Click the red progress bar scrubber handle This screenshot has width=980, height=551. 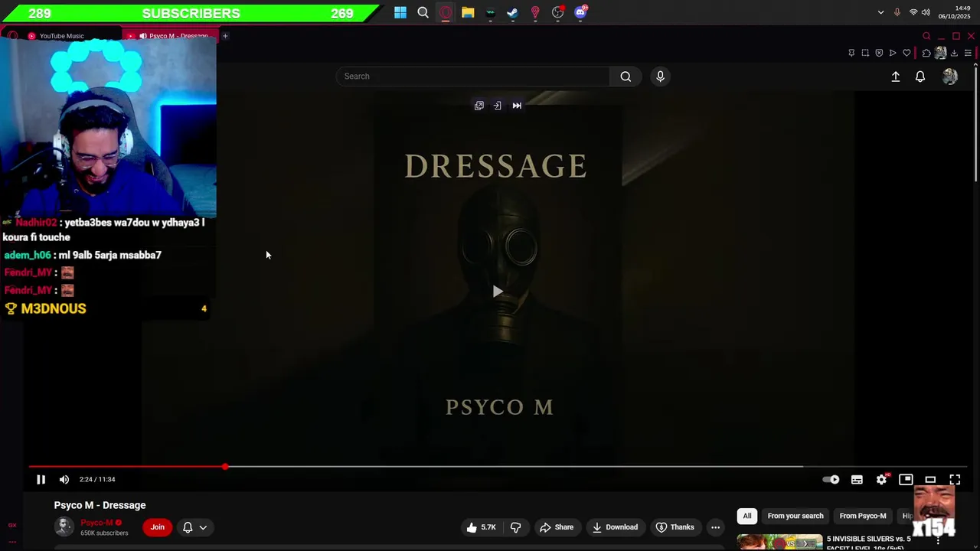click(225, 466)
